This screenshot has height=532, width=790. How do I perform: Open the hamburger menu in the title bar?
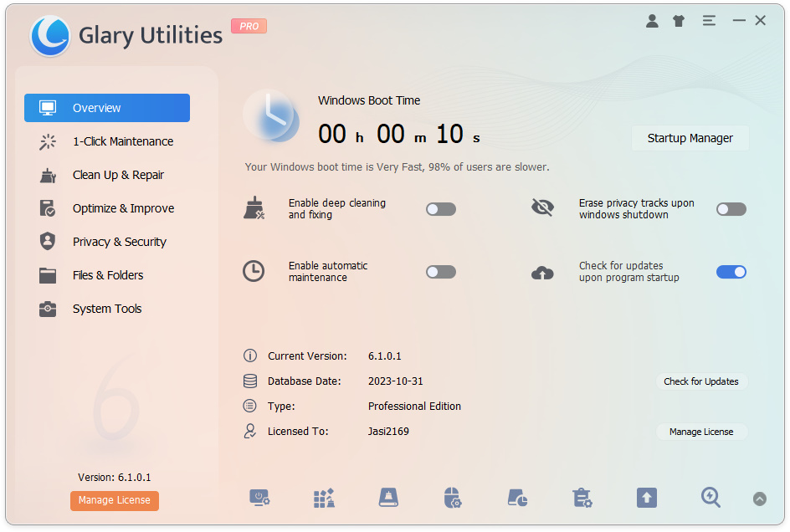tap(709, 21)
